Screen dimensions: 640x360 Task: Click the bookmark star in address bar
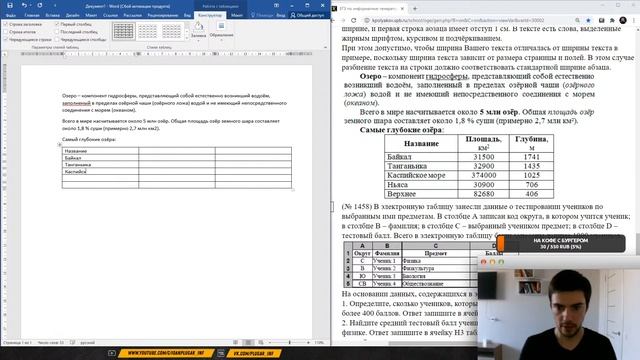[x=588, y=20]
